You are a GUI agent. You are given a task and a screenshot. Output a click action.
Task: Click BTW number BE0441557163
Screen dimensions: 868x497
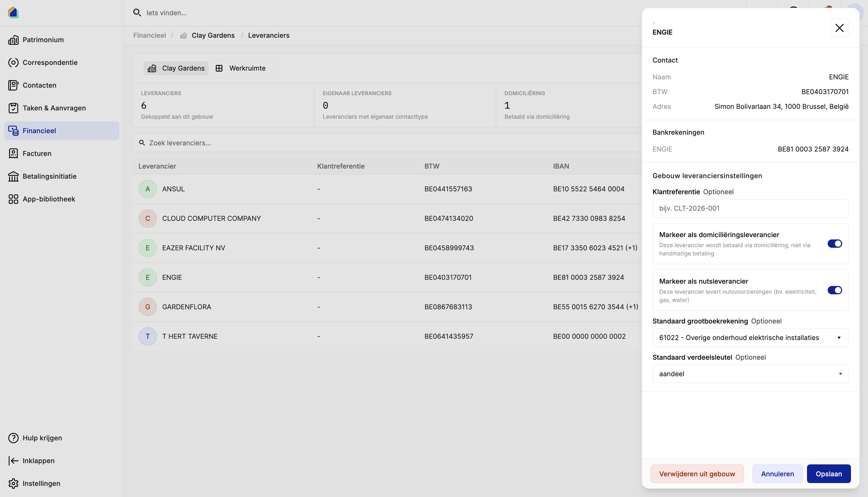(x=448, y=189)
